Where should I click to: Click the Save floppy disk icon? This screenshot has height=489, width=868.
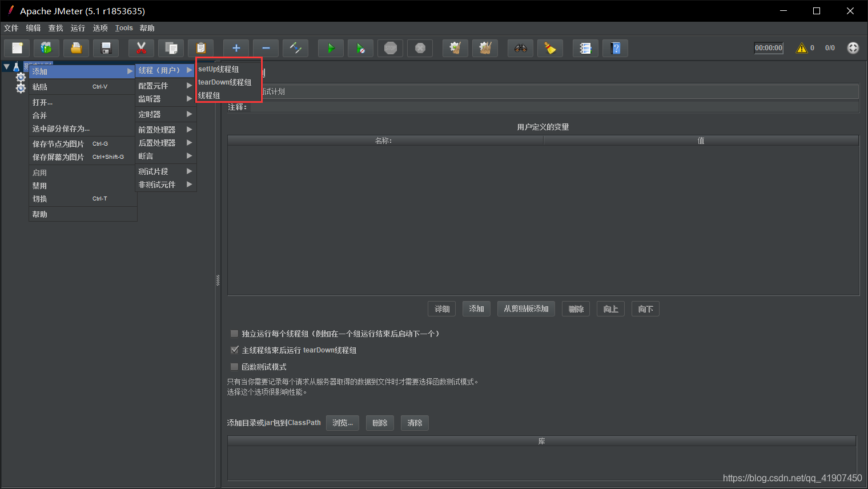click(106, 48)
